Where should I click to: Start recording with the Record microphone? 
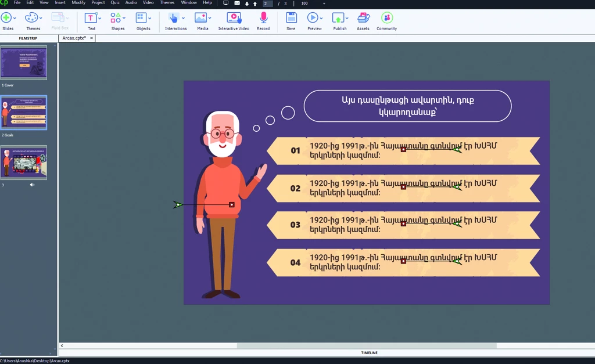pyautogui.click(x=263, y=18)
